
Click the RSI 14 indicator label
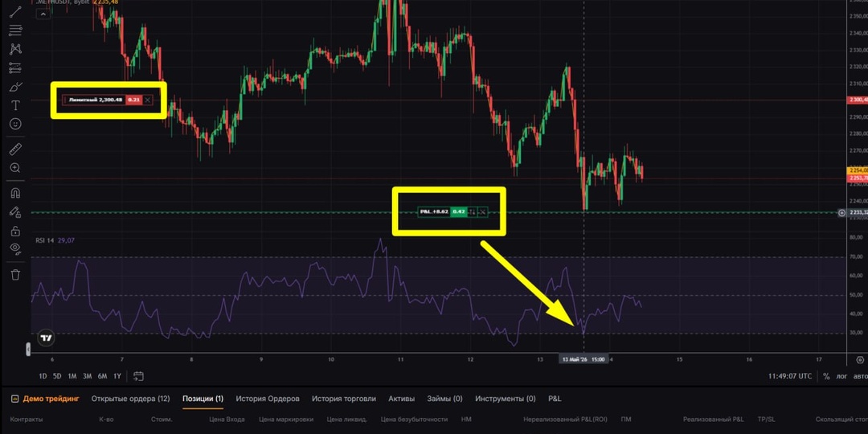tap(45, 240)
